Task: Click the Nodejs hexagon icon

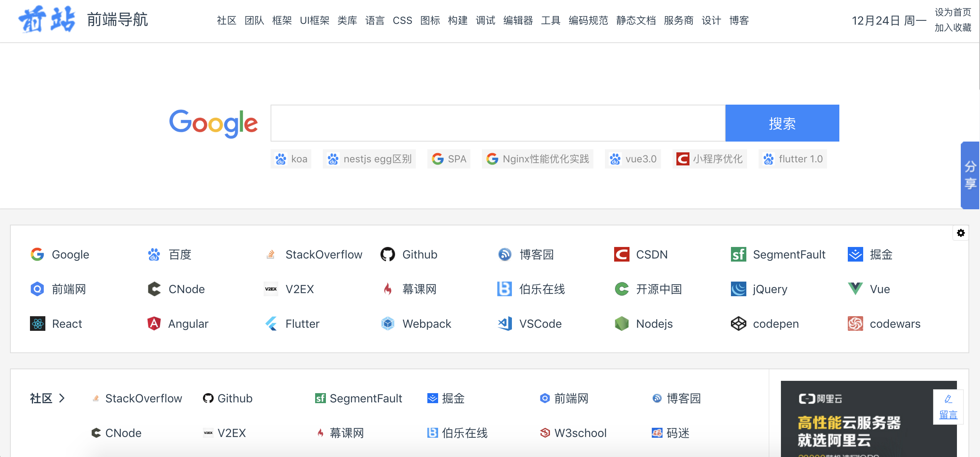Action: point(621,324)
